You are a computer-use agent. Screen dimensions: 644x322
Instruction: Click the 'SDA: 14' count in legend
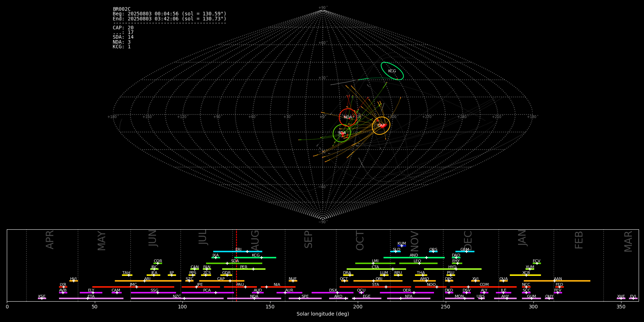coord(123,37)
